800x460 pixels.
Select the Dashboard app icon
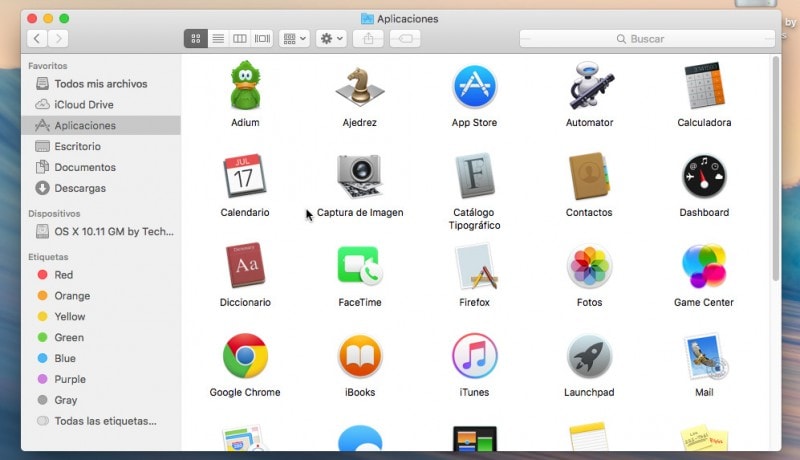tap(704, 176)
